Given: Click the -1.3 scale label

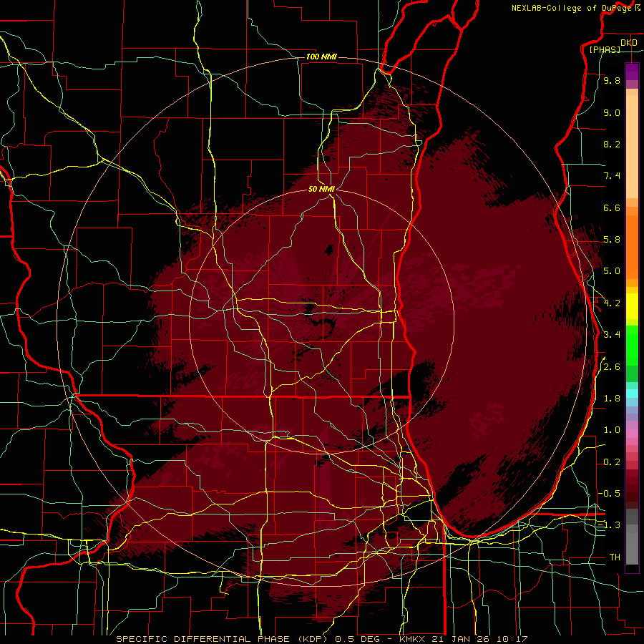Looking at the screenshot, I should point(609,525).
